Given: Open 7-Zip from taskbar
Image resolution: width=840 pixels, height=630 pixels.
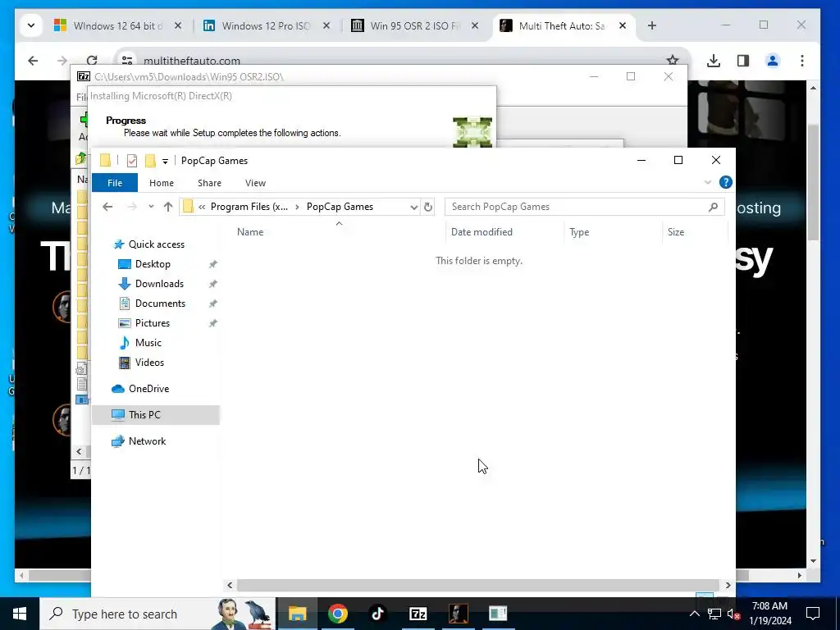Looking at the screenshot, I should point(418,614).
